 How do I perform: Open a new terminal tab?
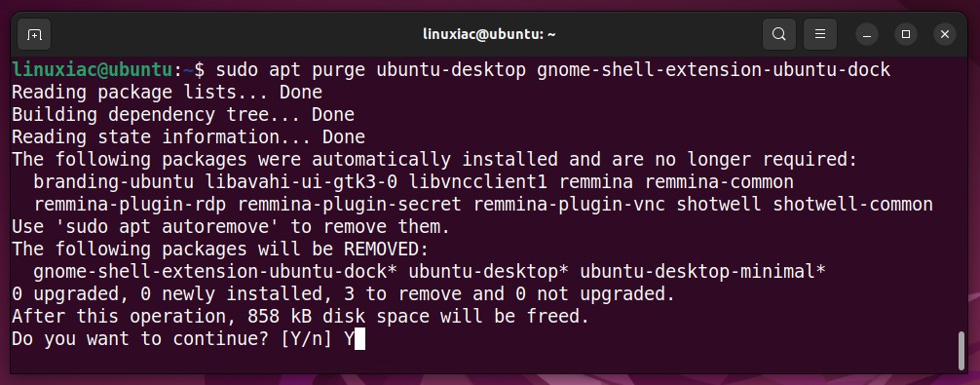pos(34,34)
